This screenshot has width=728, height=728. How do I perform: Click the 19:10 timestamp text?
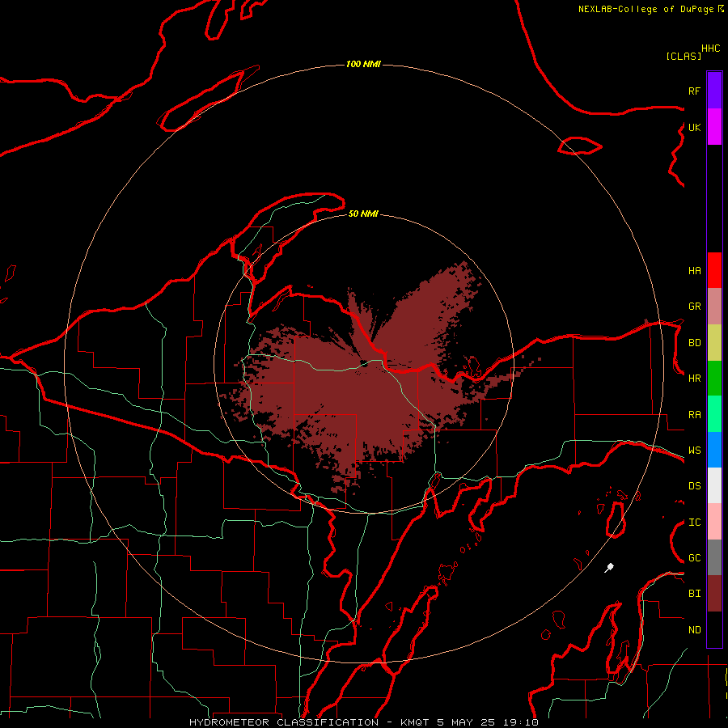(x=520, y=722)
